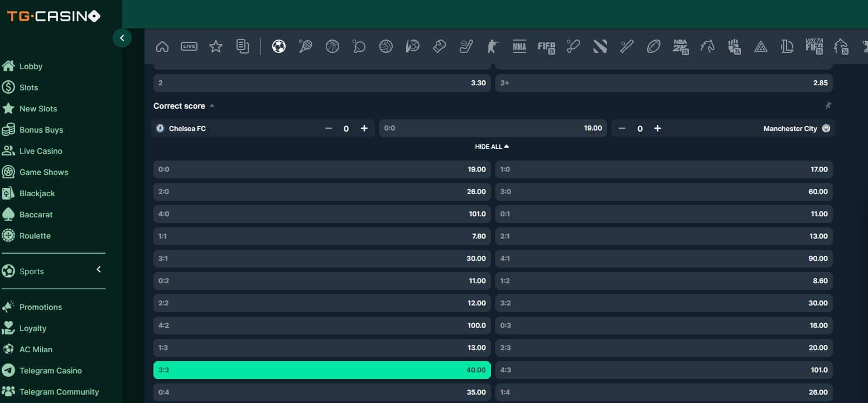Viewport: 868px width, 403px height.
Task: Select correct score 0:4 at 35.00
Action: click(x=322, y=392)
